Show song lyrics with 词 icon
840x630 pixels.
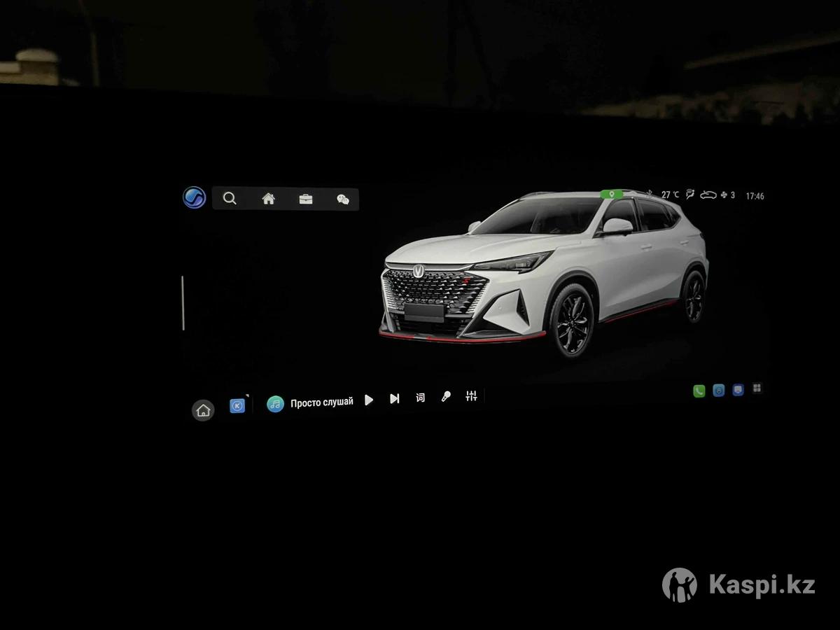420,398
